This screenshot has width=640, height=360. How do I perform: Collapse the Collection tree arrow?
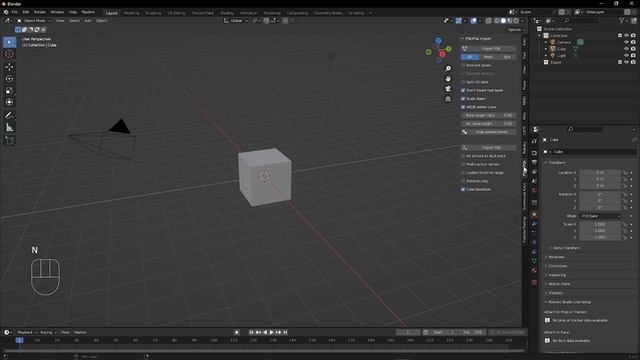[540, 36]
